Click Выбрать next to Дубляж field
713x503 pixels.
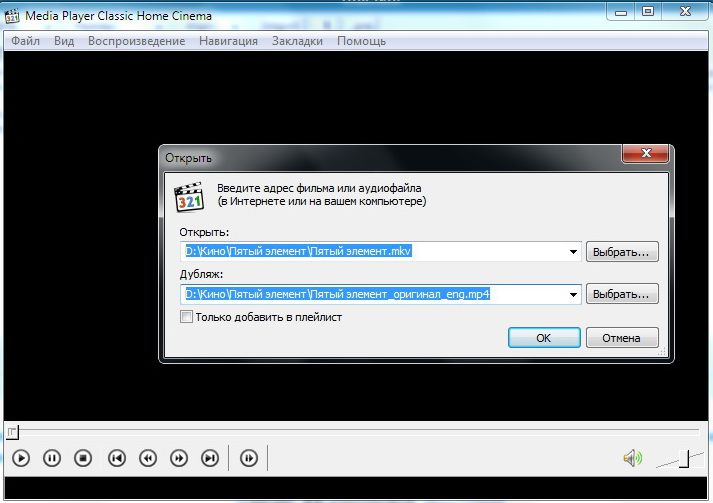point(622,294)
